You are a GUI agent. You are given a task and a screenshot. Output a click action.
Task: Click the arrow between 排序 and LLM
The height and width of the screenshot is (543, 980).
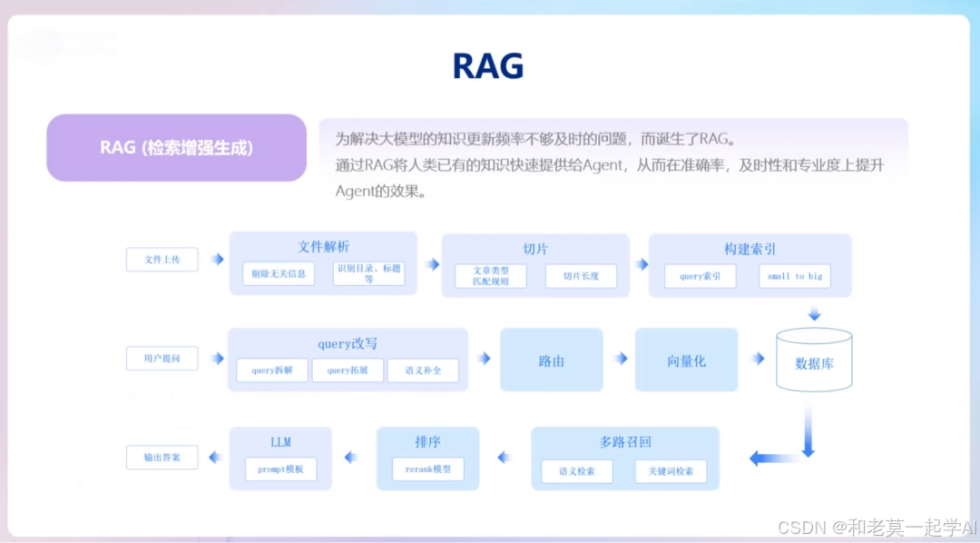[x=351, y=458]
